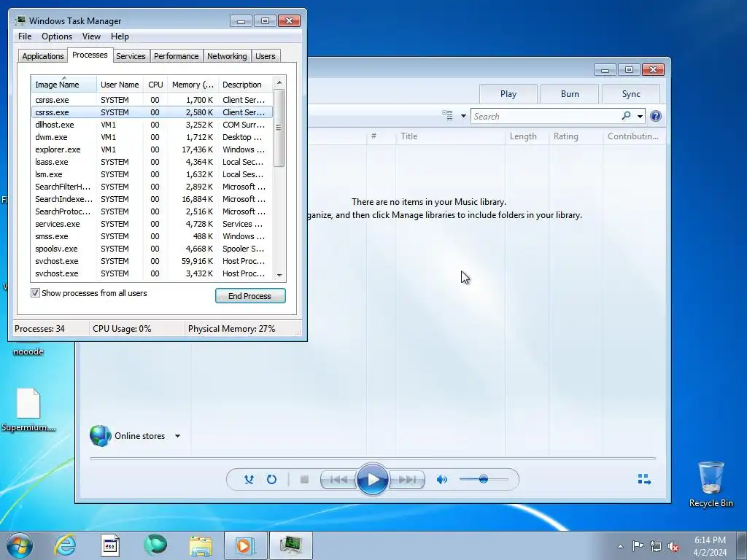Click the large Play button
The image size is (747, 560).
373,480
